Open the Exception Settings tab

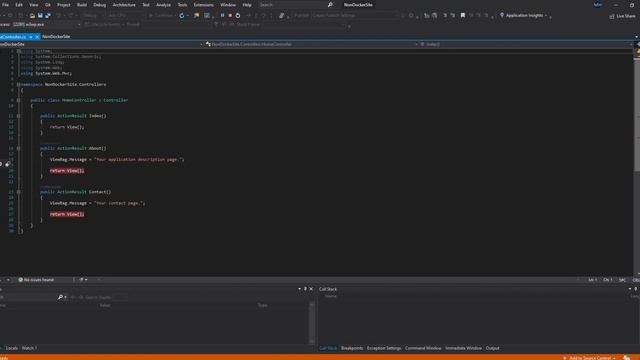[x=384, y=348]
